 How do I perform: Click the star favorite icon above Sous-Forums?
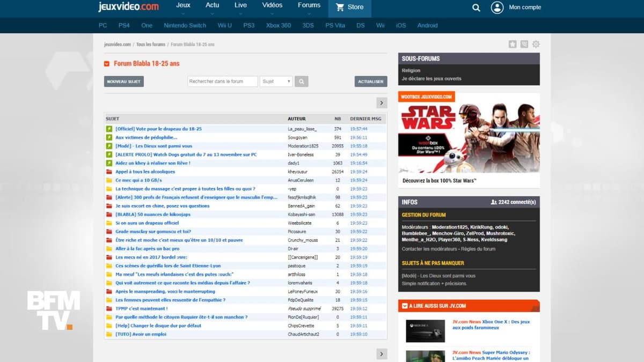[513, 45]
